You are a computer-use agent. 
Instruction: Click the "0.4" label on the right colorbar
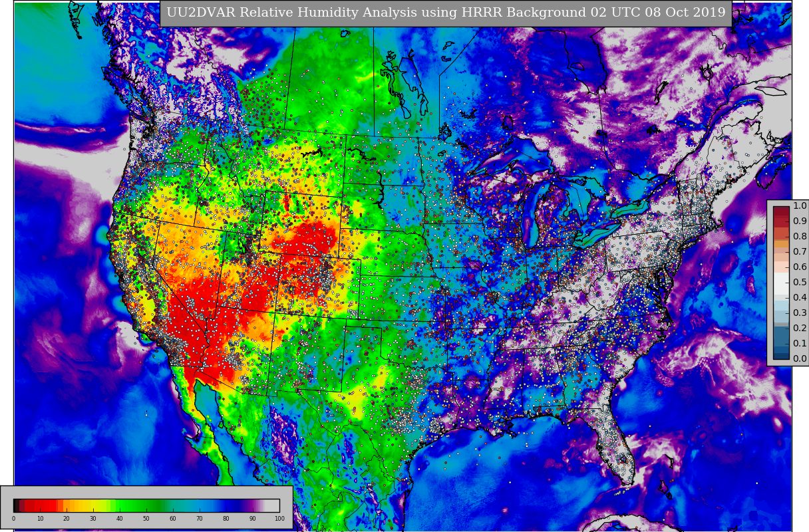point(800,298)
